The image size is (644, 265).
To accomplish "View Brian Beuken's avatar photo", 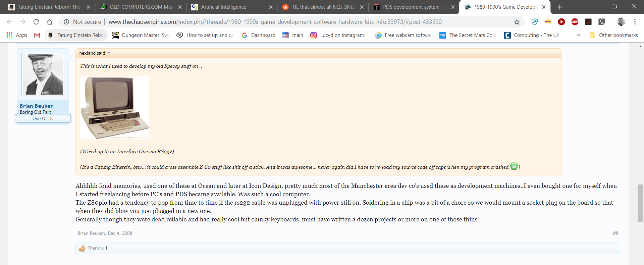I will click(43, 74).
